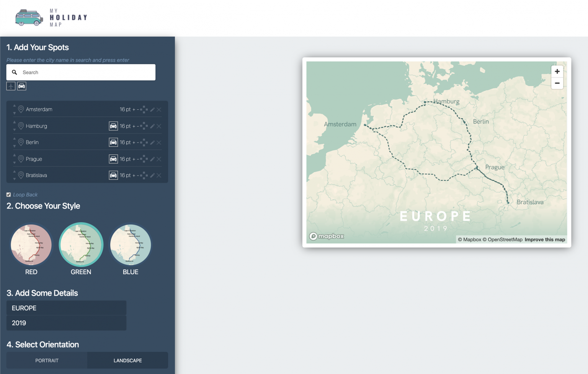Click the Mapbox logo on the map

coord(327,236)
